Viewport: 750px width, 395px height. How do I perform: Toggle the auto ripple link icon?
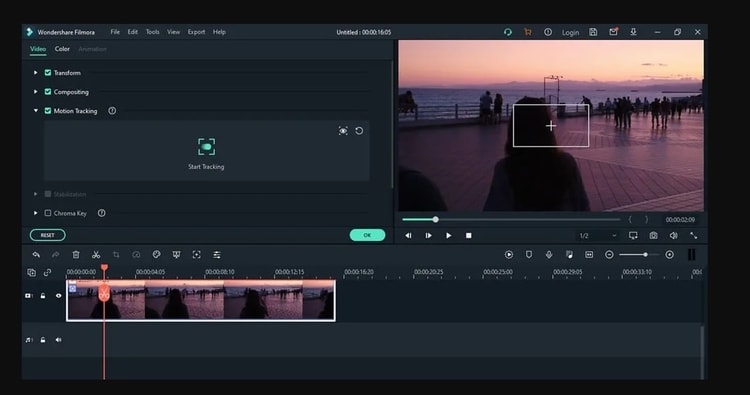coord(47,273)
